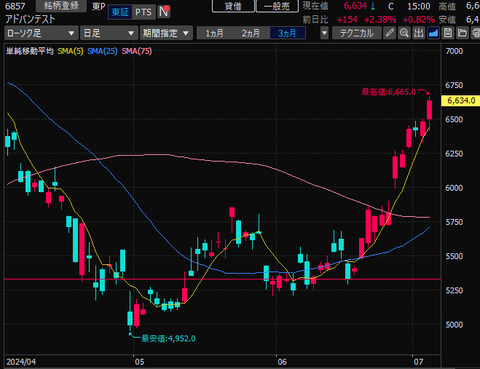The width and height of the screenshot is (480, 369).
Task: Click the +154 price change value
Action: (x=347, y=20)
